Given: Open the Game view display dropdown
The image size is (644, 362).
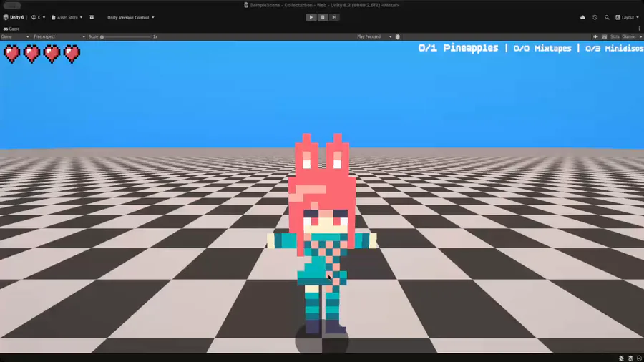Looking at the screenshot, I should [x=15, y=36].
